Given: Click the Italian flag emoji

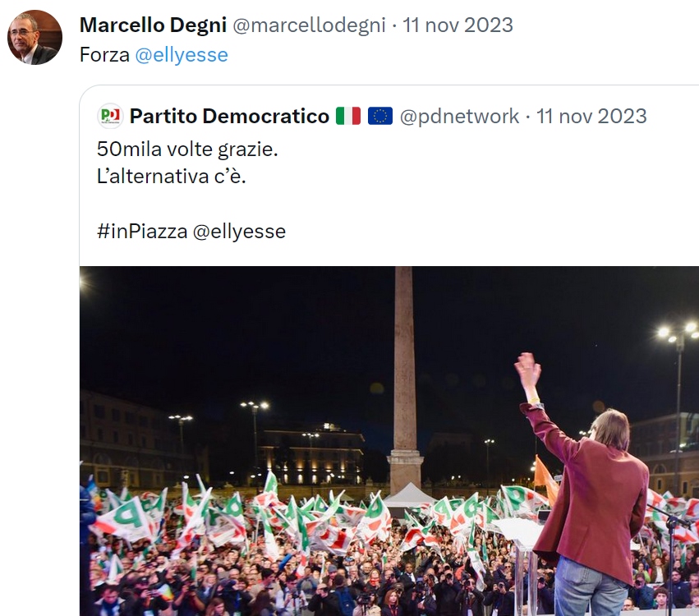Looking at the screenshot, I should click(348, 117).
